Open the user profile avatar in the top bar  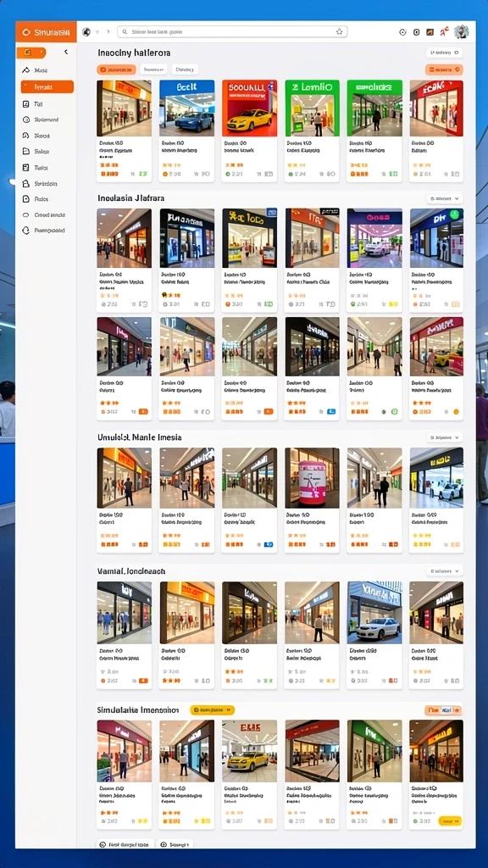pyautogui.click(x=462, y=32)
